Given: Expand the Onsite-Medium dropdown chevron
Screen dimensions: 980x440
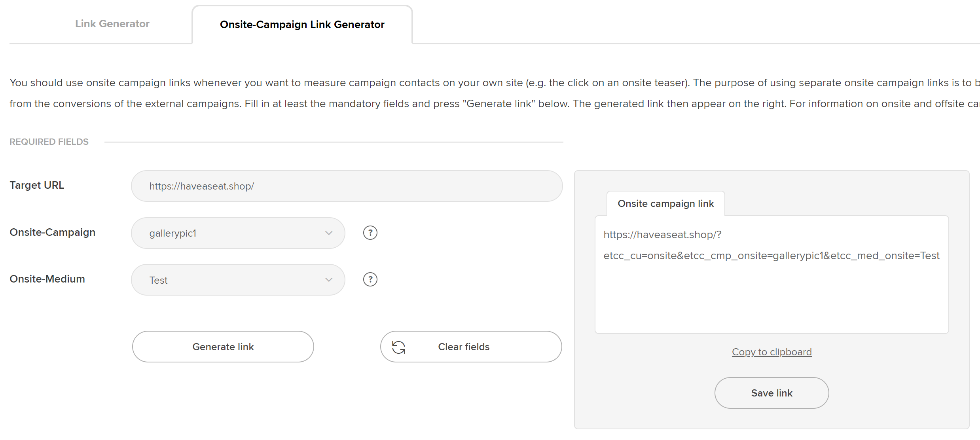Looking at the screenshot, I should click(x=329, y=280).
